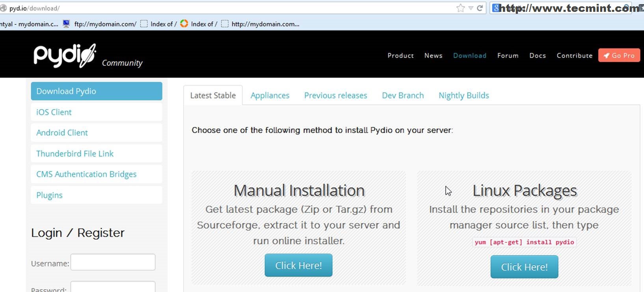Open CMS Authentication Bridges in sidebar
The width and height of the screenshot is (644, 292).
pyautogui.click(x=86, y=174)
